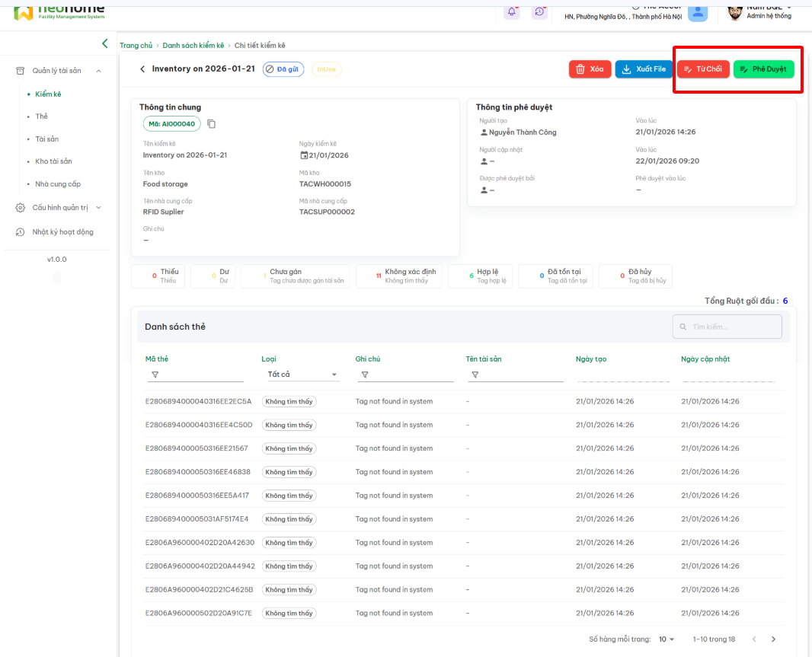Viewport: 812px width, 657px height.
Task: Click the back arrow beside Inventory title
Action: pos(142,69)
